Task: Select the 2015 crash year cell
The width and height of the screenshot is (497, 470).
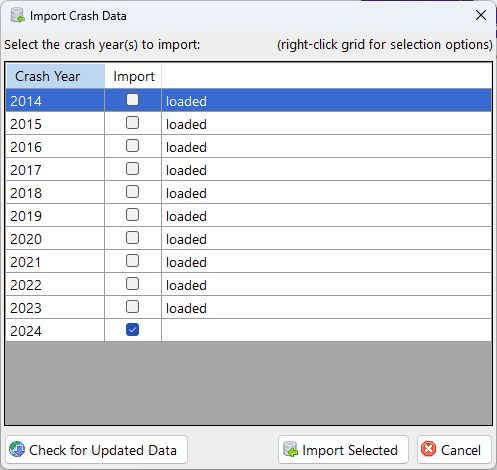Action: coord(55,123)
